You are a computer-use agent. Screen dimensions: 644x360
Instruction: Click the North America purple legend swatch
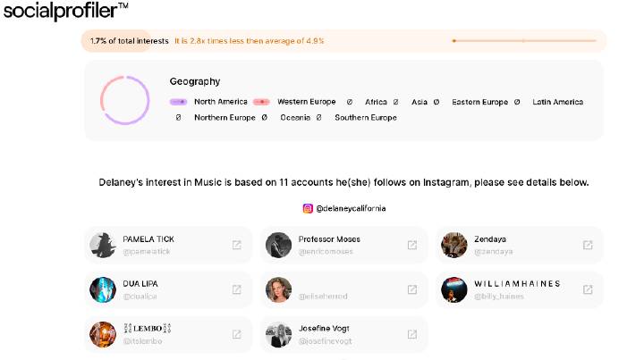click(178, 102)
